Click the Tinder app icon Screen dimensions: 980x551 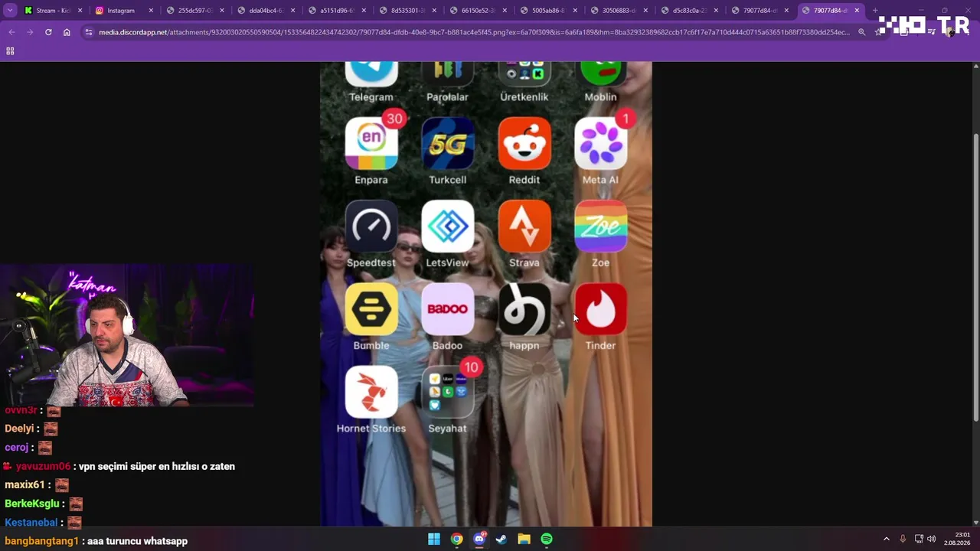coord(601,309)
